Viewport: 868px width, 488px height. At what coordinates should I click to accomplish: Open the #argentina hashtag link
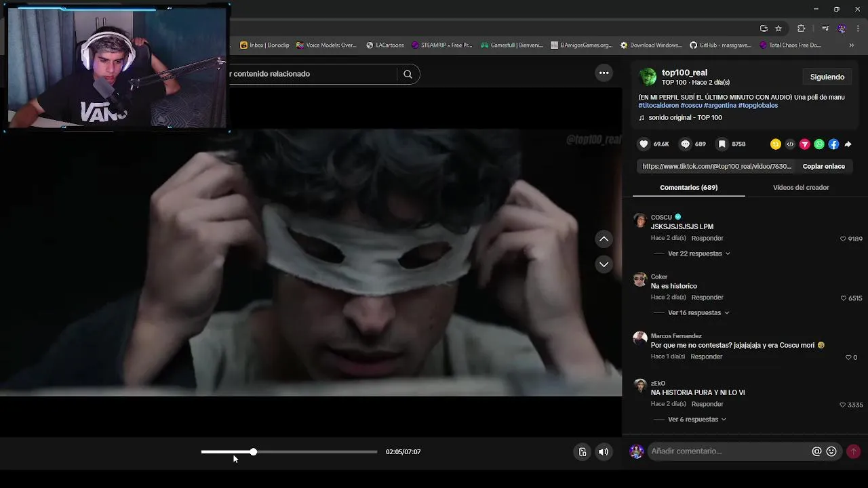pos(720,105)
